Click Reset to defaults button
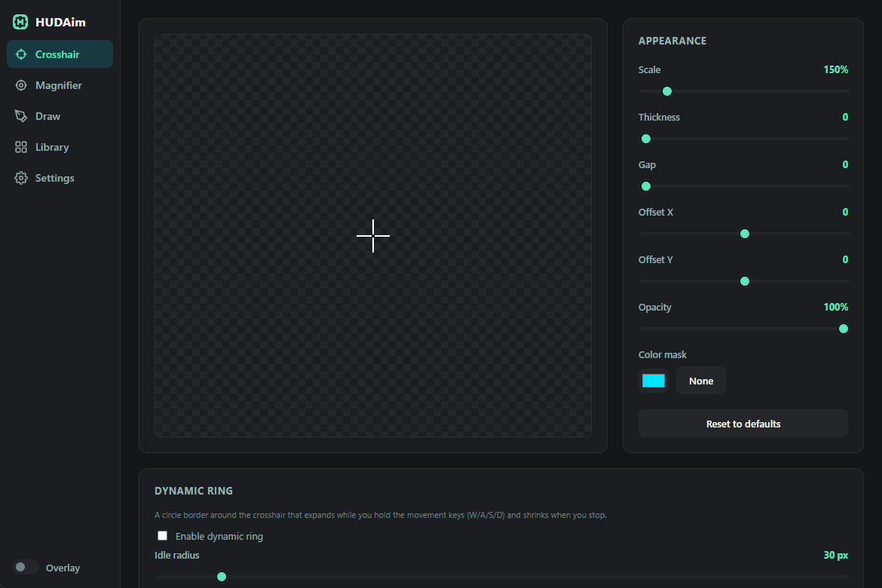Viewport: 882px width, 588px height. click(743, 424)
